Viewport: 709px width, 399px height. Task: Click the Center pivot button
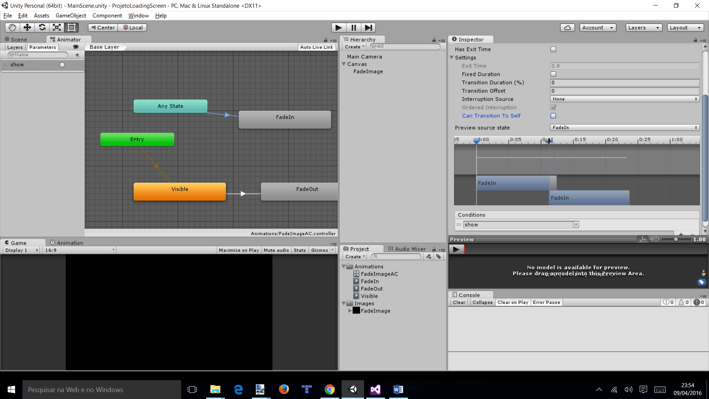click(x=103, y=28)
